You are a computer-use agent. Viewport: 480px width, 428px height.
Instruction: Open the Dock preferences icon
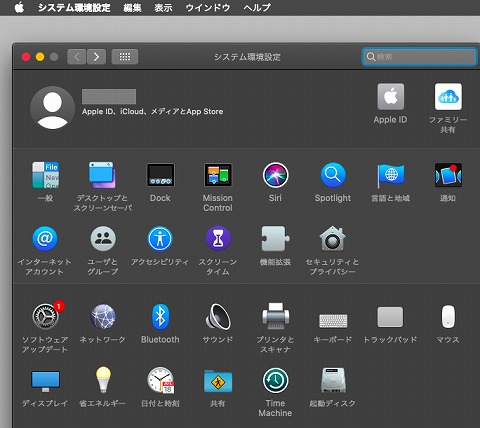[x=160, y=175]
